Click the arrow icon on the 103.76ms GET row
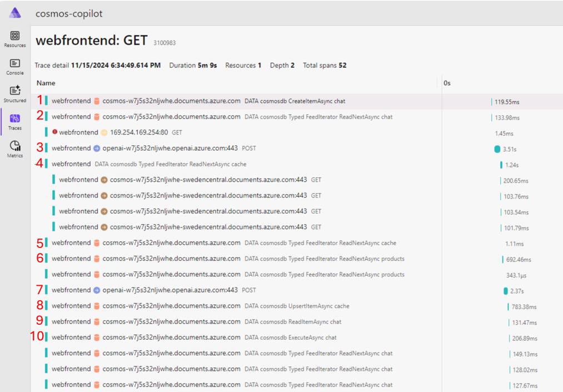Screen dimensions: 563x392 pyautogui.click(x=104, y=196)
